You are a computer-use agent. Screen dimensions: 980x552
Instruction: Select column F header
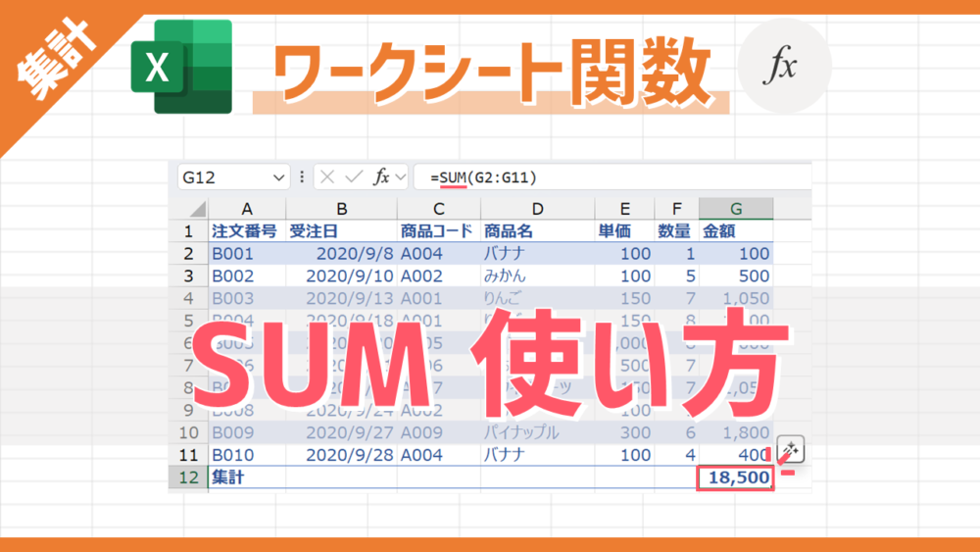point(677,209)
